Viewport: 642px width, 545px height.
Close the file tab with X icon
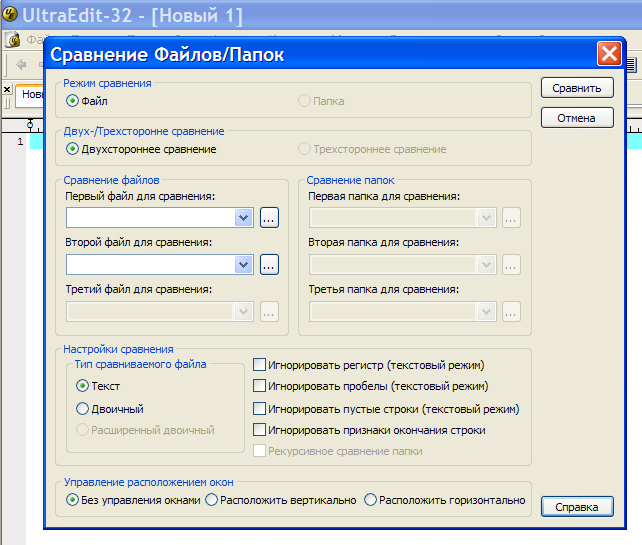pyautogui.click(x=7, y=89)
